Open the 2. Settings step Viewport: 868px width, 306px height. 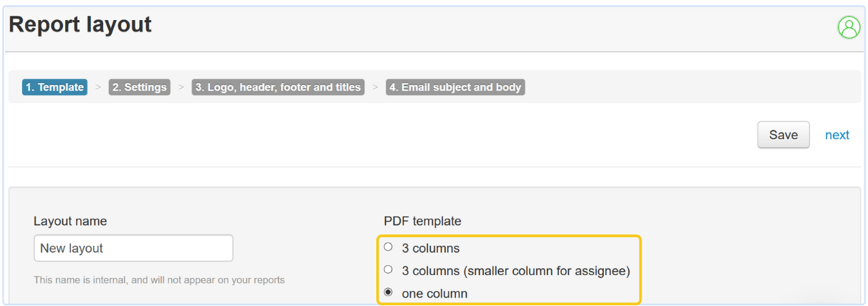tap(140, 87)
